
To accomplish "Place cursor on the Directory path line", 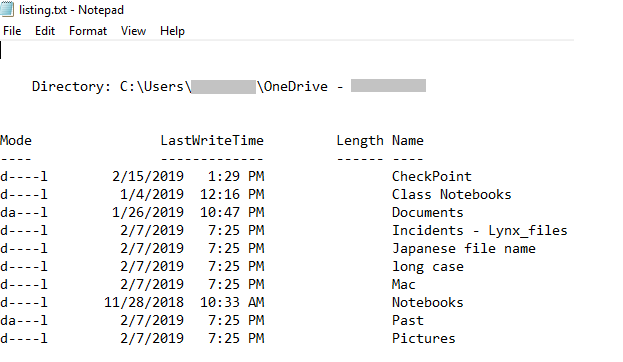I will 229,86.
